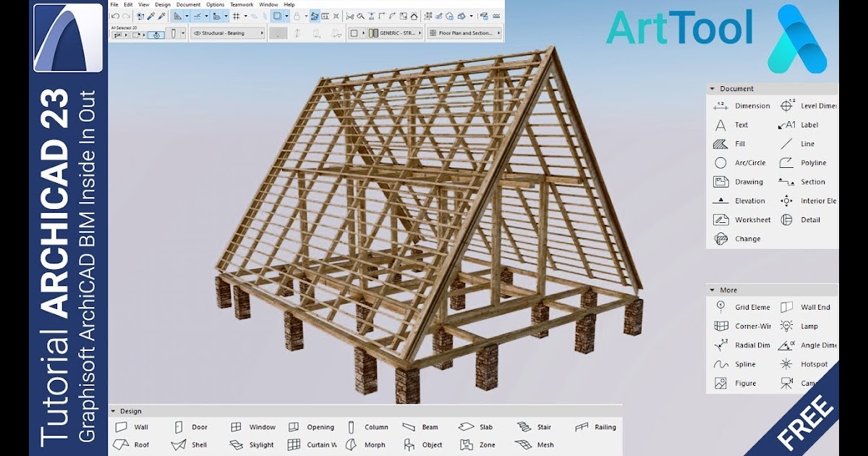Select the Hotspot tool
The height and width of the screenshot is (456, 868).
803,364
